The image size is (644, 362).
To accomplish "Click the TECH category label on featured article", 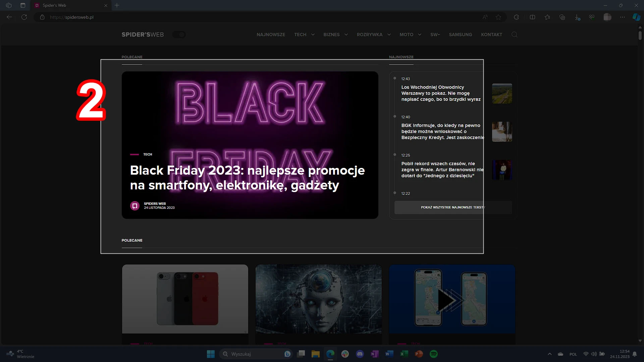I will tap(148, 155).
